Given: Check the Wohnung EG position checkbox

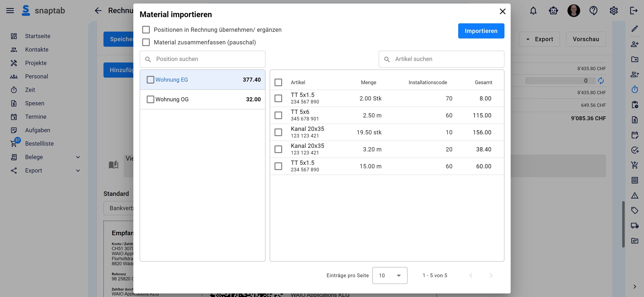Looking at the screenshot, I should coord(150,80).
